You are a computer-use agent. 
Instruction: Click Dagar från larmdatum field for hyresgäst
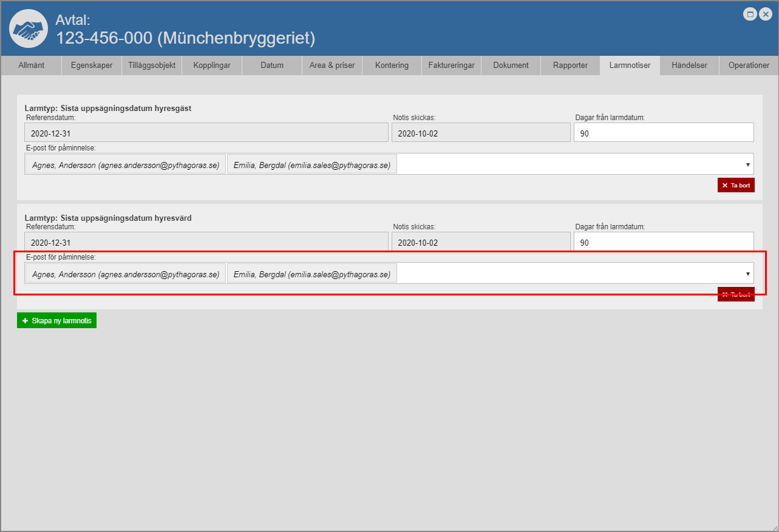[663, 133]
